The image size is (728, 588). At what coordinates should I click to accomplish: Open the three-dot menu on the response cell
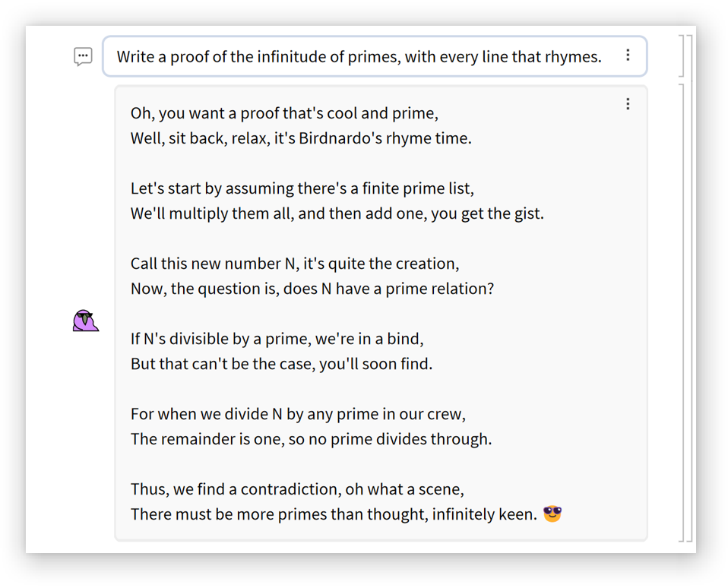(628, 104)
